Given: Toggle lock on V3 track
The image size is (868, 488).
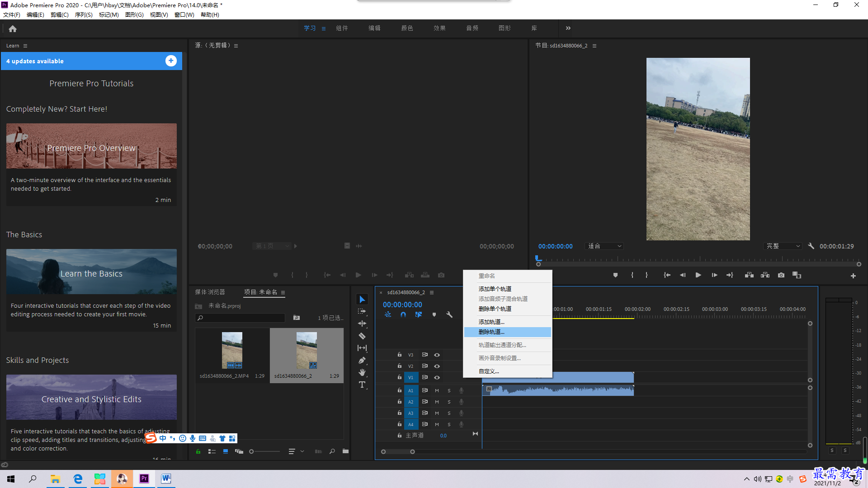Looking at the screenshot, I should [x=400, y=354].
